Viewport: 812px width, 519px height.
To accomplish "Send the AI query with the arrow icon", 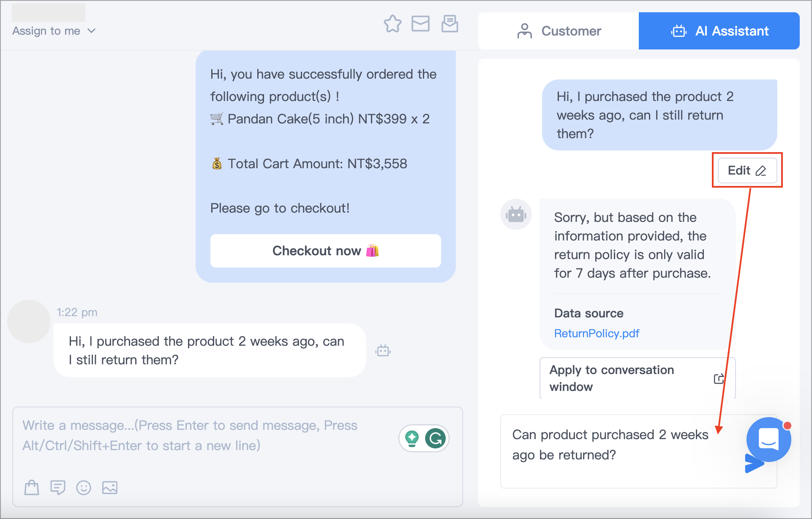I will (753, 464).
